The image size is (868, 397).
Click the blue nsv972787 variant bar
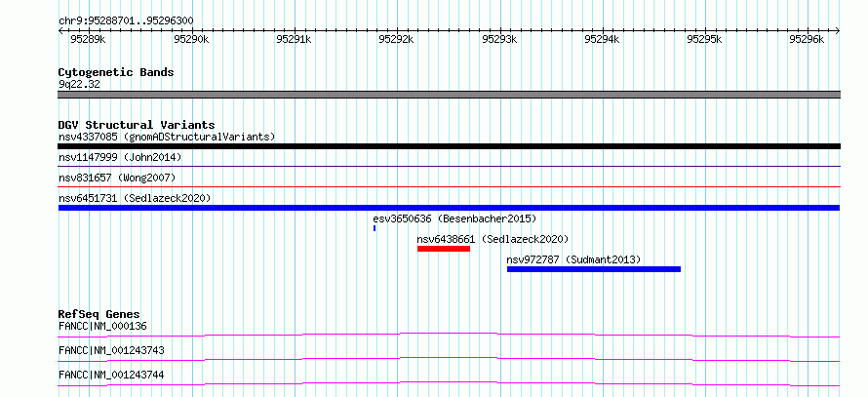[x=593, y=269]
